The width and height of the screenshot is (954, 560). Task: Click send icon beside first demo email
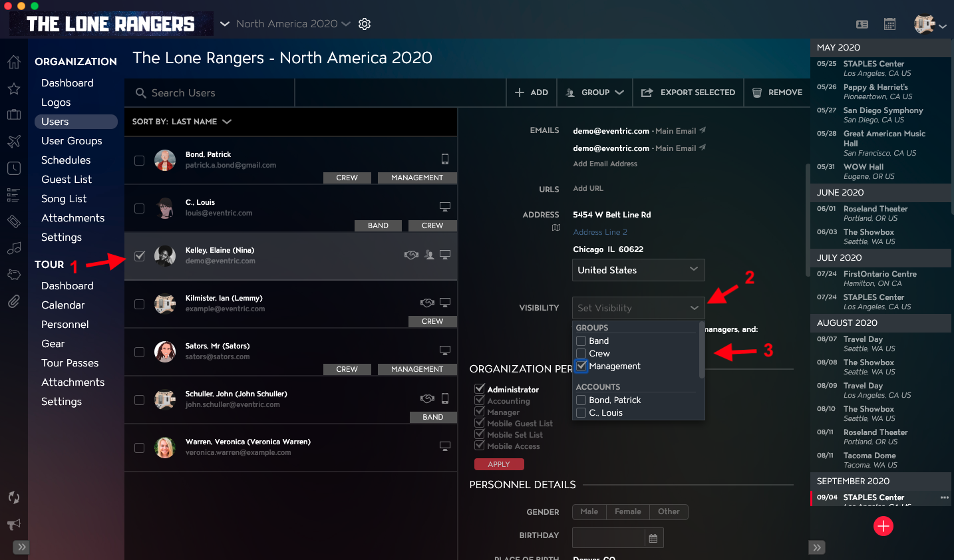(703, 130)
